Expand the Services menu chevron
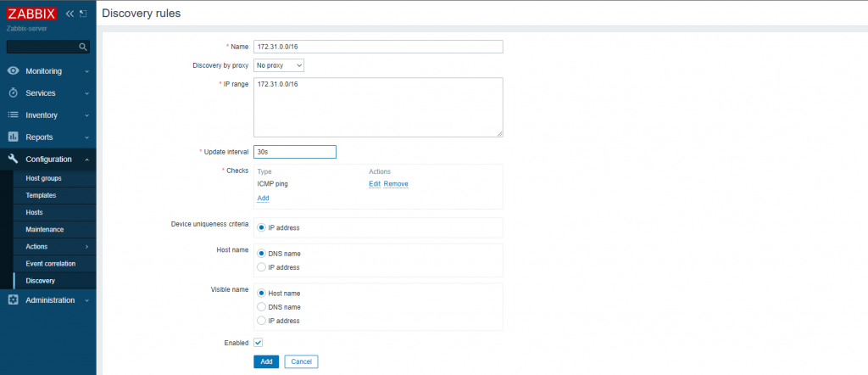 (x=87, y=93)
